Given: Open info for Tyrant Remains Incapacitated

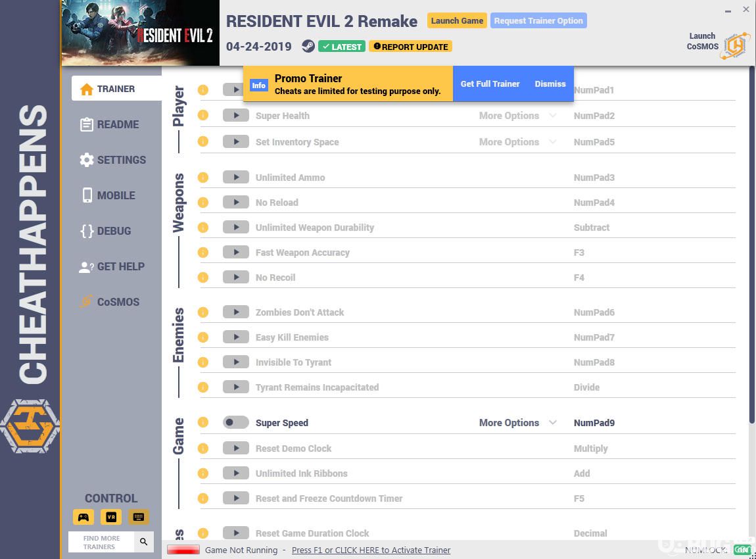Looking at the screenshot, I should 203,387.
